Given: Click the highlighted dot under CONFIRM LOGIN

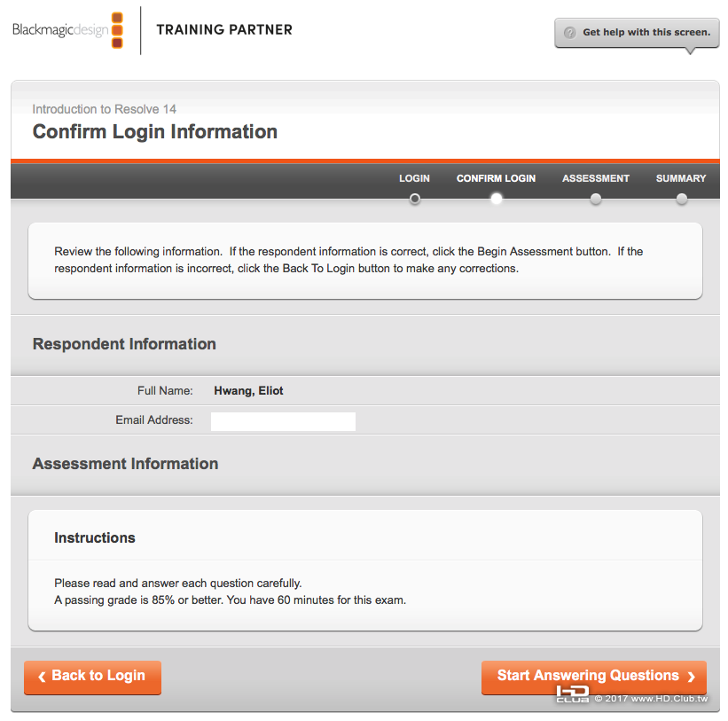Looking at the screenshot, I should click(497, 199).
